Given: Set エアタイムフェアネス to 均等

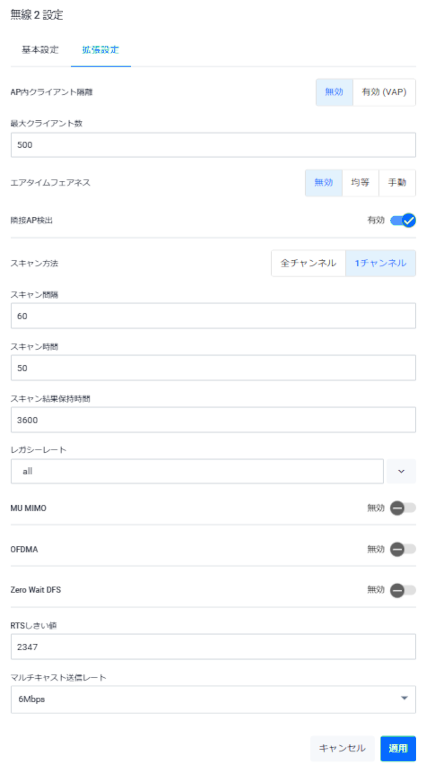Looking at the screenshot, I should [x=360, y=182].
